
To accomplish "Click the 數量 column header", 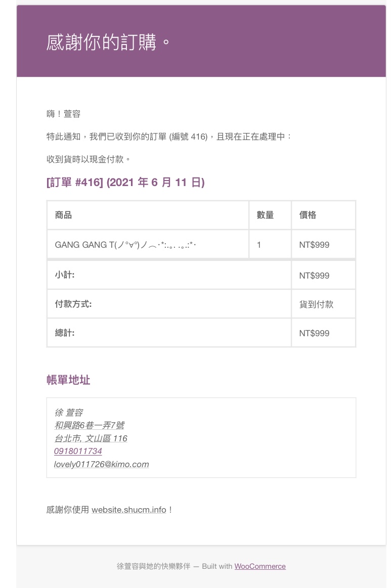I will (265, 215).
